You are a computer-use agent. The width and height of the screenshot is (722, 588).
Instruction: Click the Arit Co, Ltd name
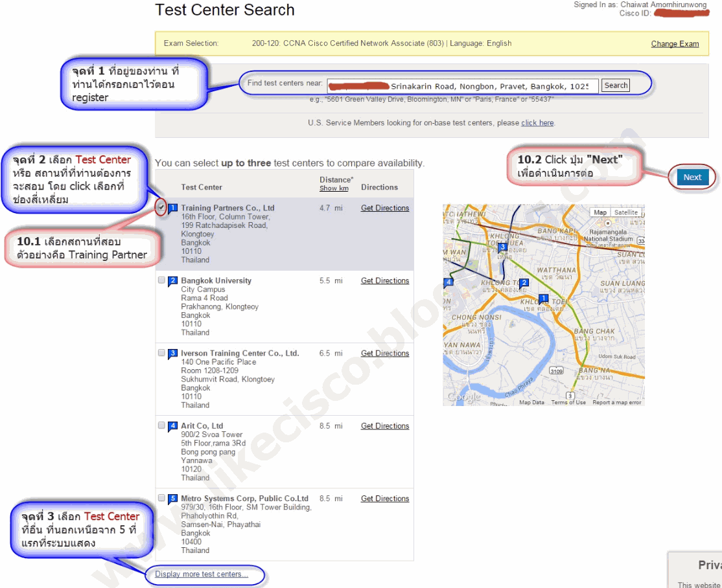(202, 426)
